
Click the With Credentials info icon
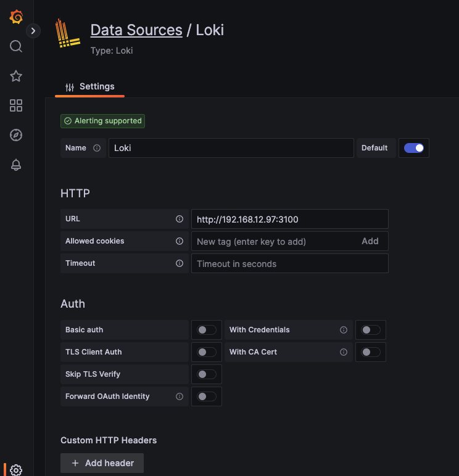(x=344, y=330)
